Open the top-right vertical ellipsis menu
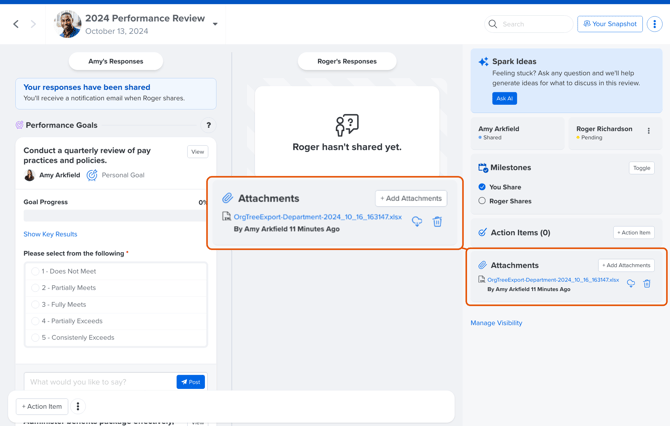 (x=654, y=24)
